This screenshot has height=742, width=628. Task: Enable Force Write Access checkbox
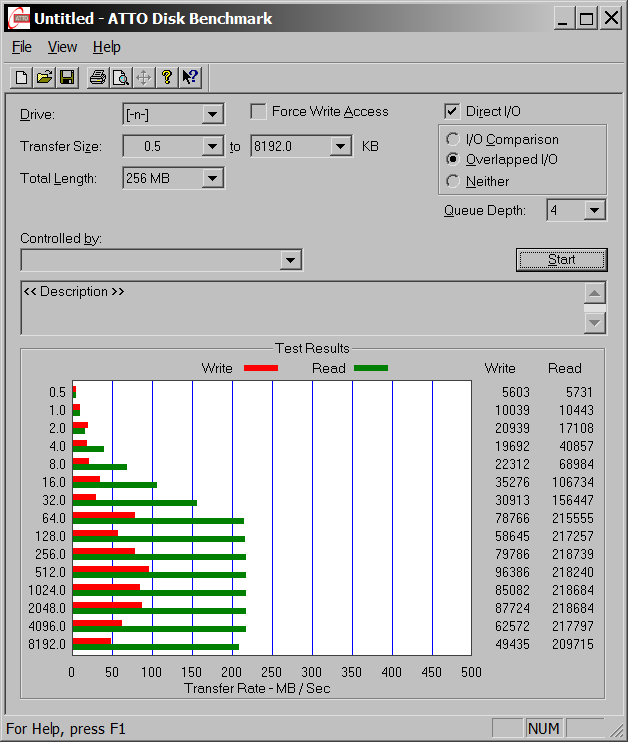click(258, 112)
